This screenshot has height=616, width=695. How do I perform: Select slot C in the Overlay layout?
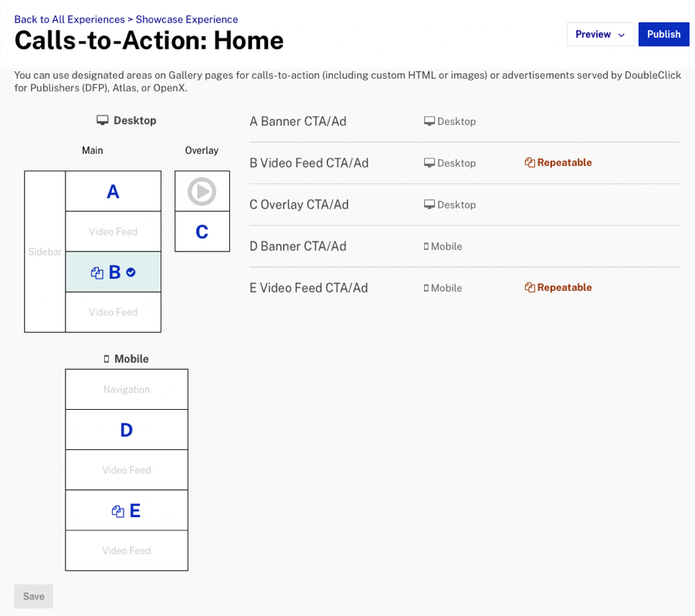(x=202, y=232)
